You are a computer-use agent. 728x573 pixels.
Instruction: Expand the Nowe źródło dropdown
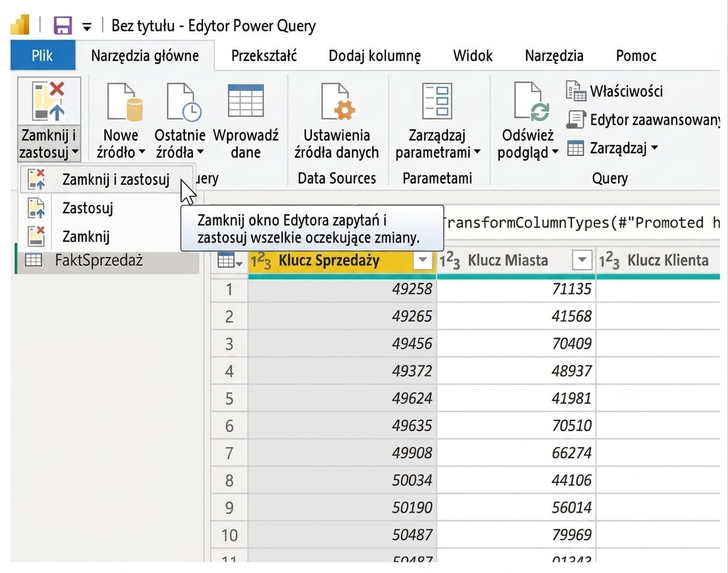tap(141, 151)
